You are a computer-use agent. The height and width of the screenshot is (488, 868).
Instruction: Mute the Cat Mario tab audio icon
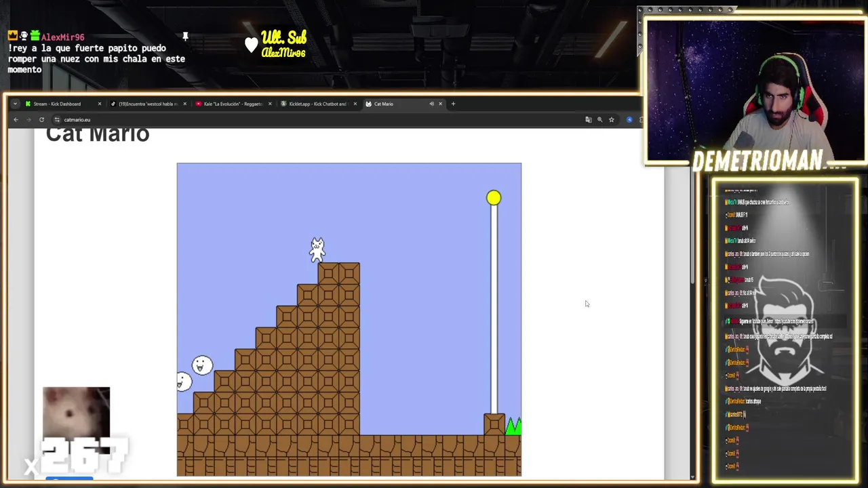431,104
